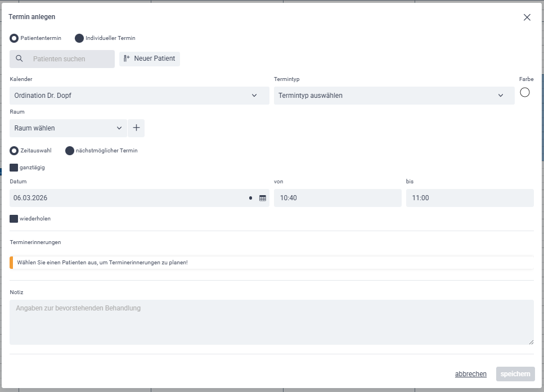
Task: Click the von time field
Action: click(338, 198)
